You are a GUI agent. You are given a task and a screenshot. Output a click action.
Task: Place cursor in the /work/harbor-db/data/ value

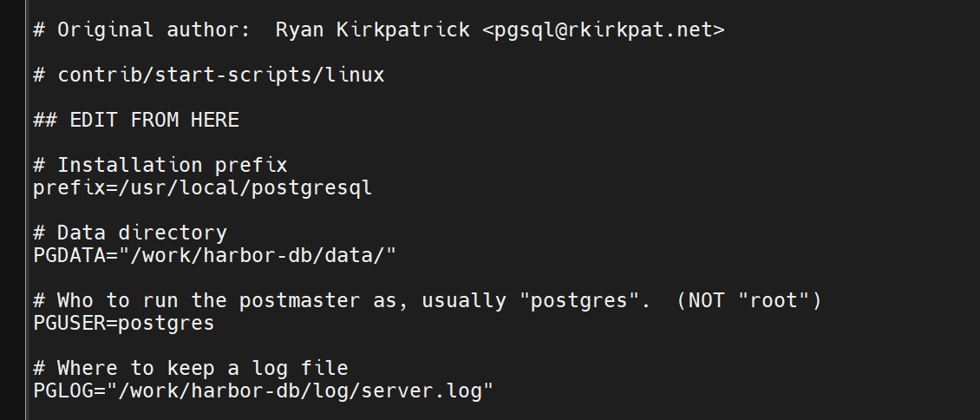[x=257, y=255]
